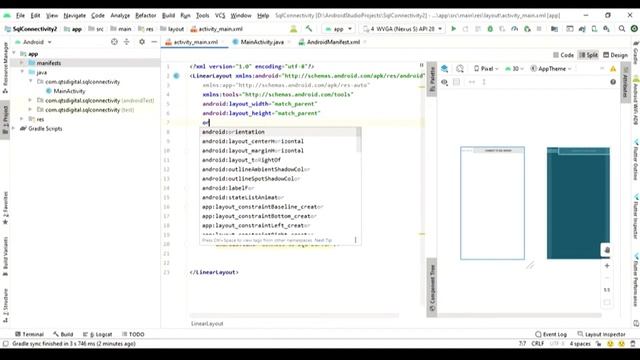Toggle the Build Variants tool window
This screenshot has height=360, width=640.
(5, 256)
